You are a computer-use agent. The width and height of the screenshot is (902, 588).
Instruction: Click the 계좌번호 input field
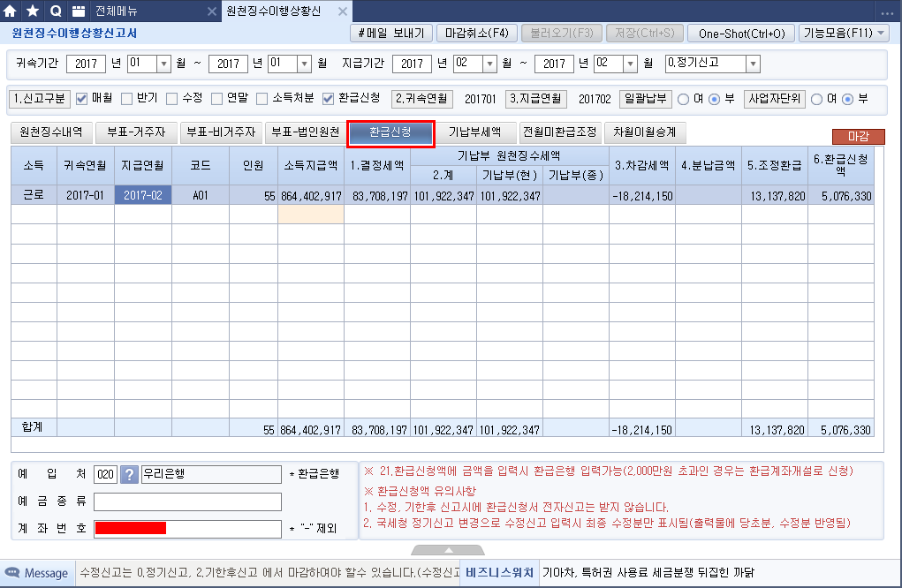187,529
